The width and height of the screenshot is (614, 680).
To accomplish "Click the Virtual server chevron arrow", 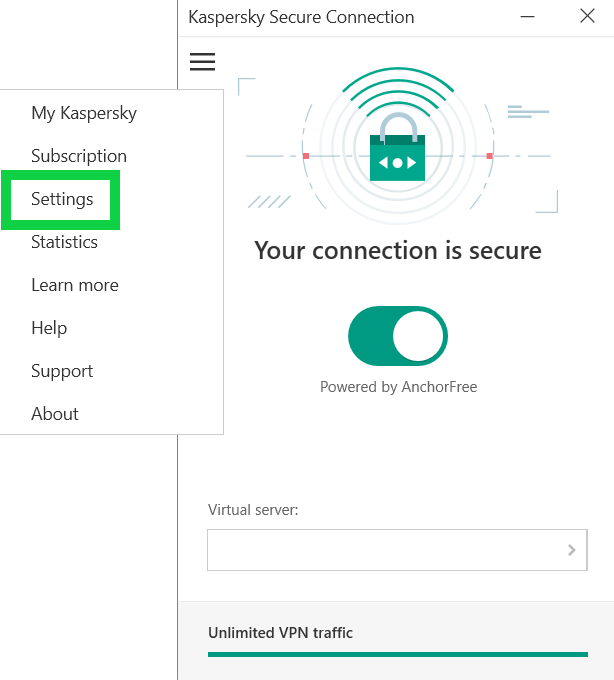I will tap(572, 550).
